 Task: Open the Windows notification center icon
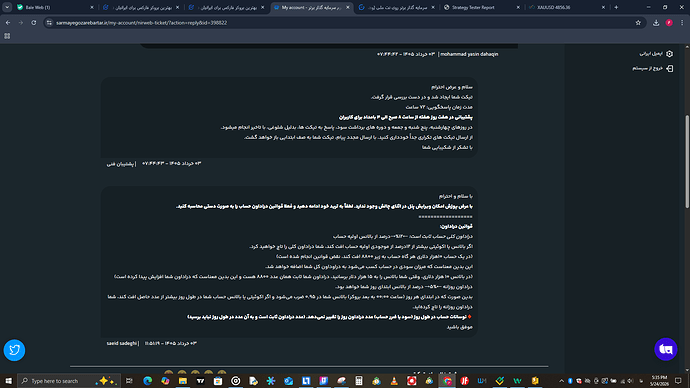[x=678, y=381]
